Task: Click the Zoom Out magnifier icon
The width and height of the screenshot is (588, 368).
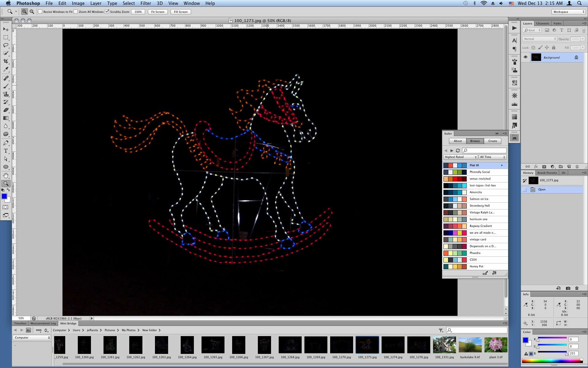Action: tap(32, 12)
